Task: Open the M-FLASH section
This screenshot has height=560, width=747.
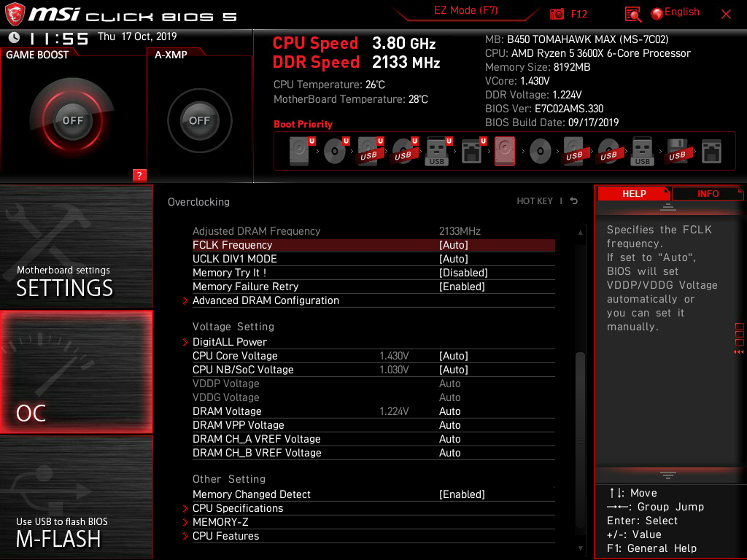Action: tap(76, 497)
